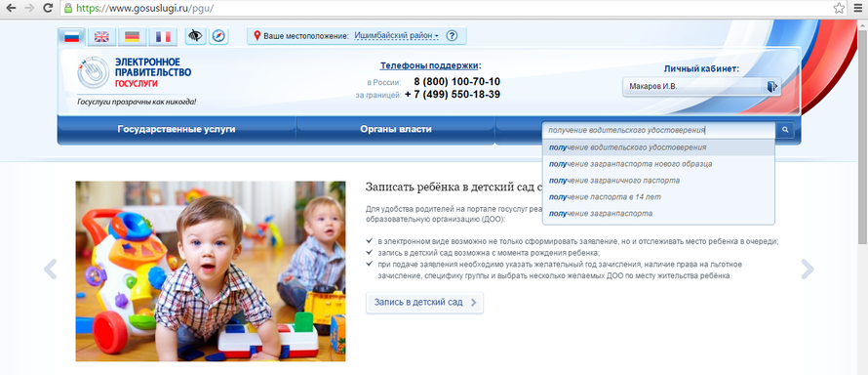Screen dimensions: 868x375
Task: Click the question mark help icon
Action: (452, 35)
